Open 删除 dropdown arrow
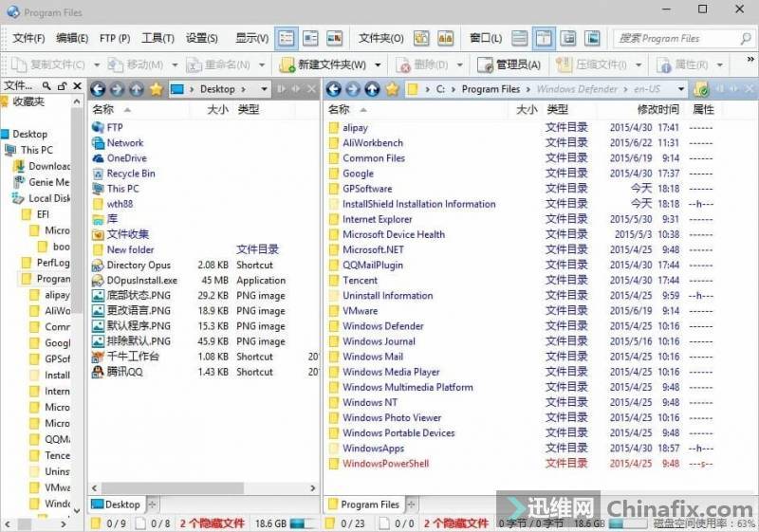759x532 pixels. [460, 64]
